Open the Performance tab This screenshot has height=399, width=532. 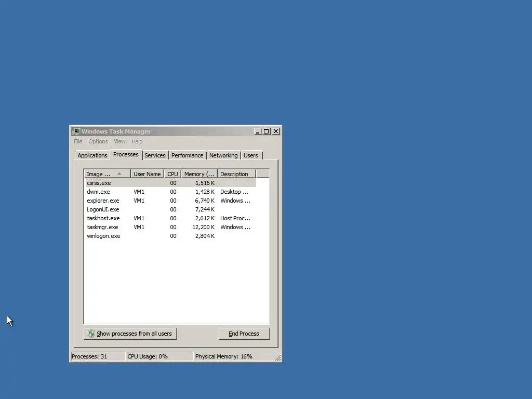[x=187, y=155]
